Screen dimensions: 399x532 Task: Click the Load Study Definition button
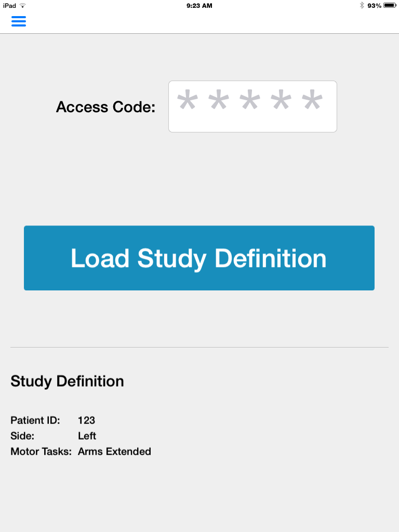199,258
